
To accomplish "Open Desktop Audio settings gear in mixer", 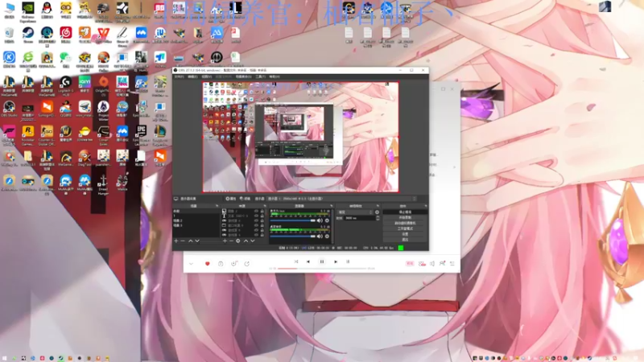I will point(327,237).
